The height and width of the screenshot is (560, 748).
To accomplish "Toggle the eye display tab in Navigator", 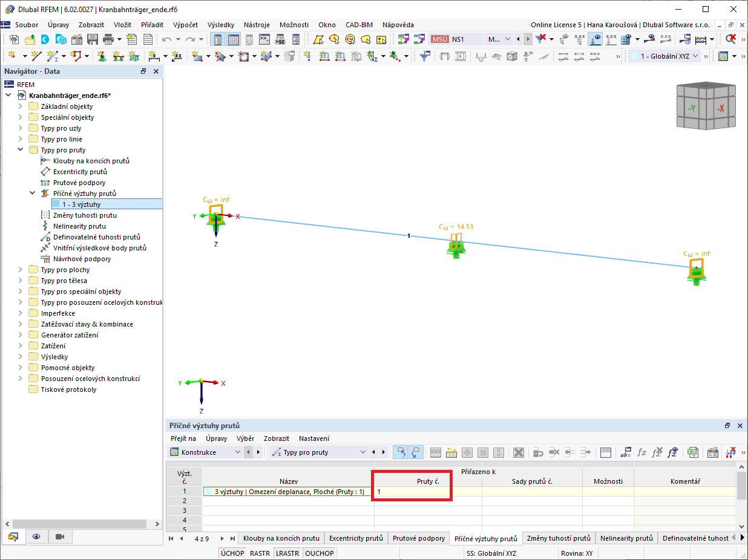I will click(37, 536).
